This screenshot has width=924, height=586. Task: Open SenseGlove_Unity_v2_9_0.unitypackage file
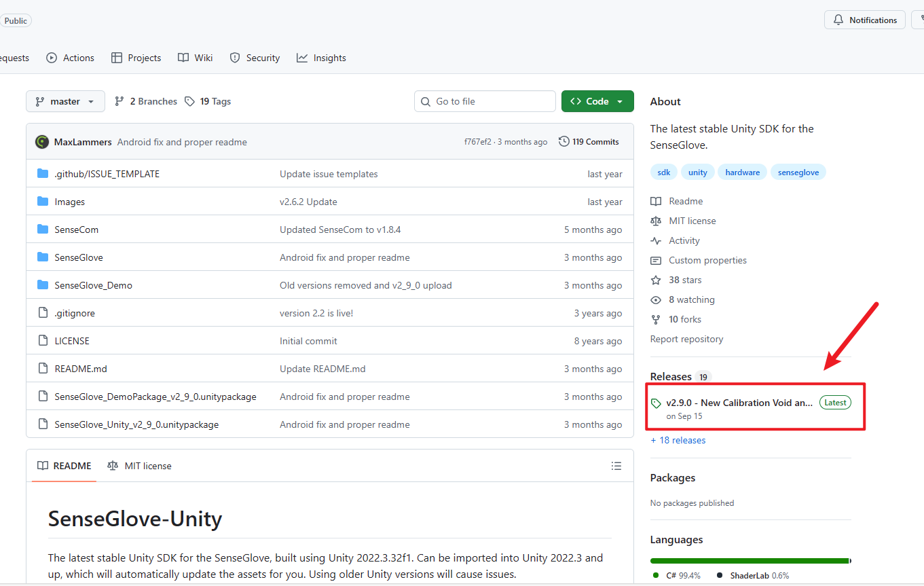[136, 424]
